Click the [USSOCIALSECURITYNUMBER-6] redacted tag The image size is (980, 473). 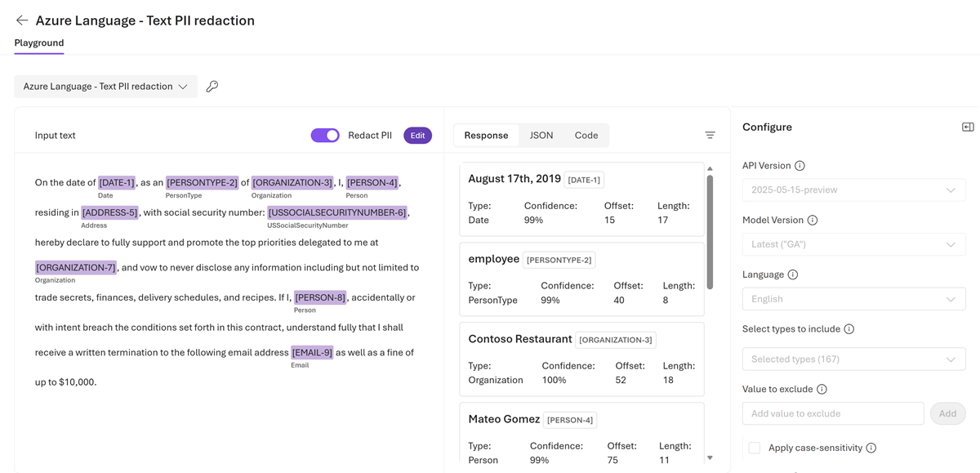point(337,212)
